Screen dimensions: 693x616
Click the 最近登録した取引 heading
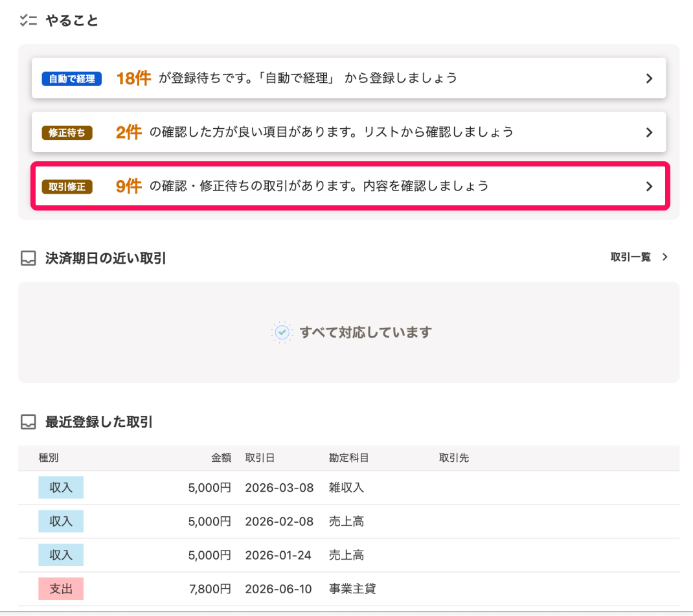pyautogui.click(x=99, y=422)
